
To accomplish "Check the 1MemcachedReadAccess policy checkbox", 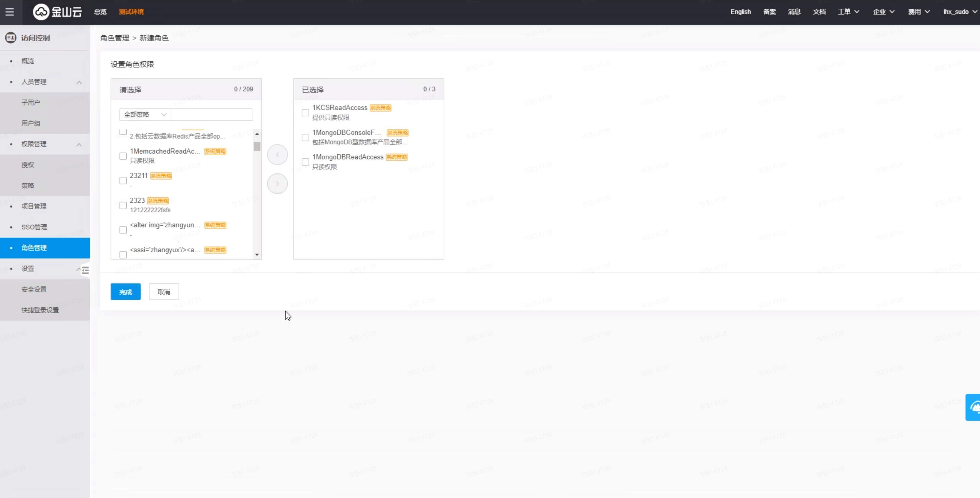I will (123, 156).
